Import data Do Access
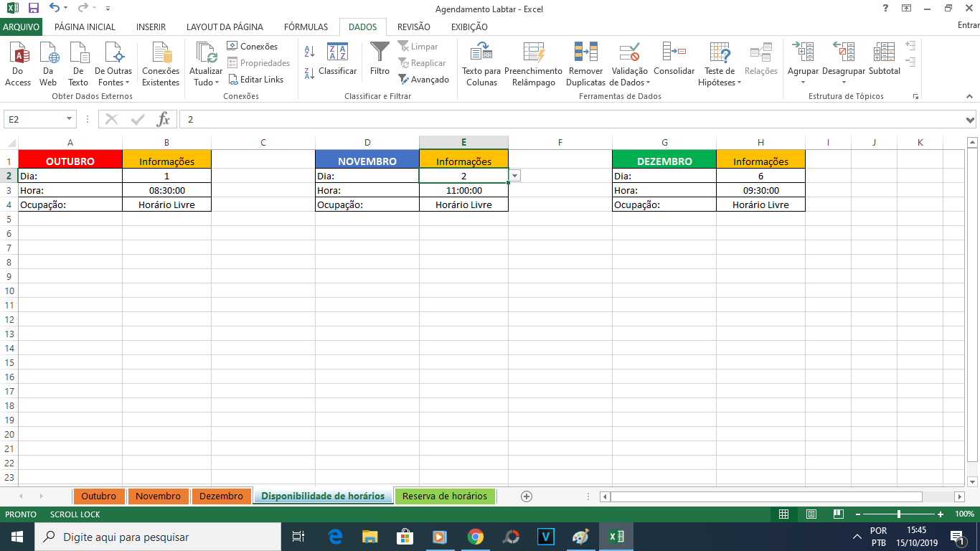Image resolution: width=980 pixels, height=551 pixels. 17,64
